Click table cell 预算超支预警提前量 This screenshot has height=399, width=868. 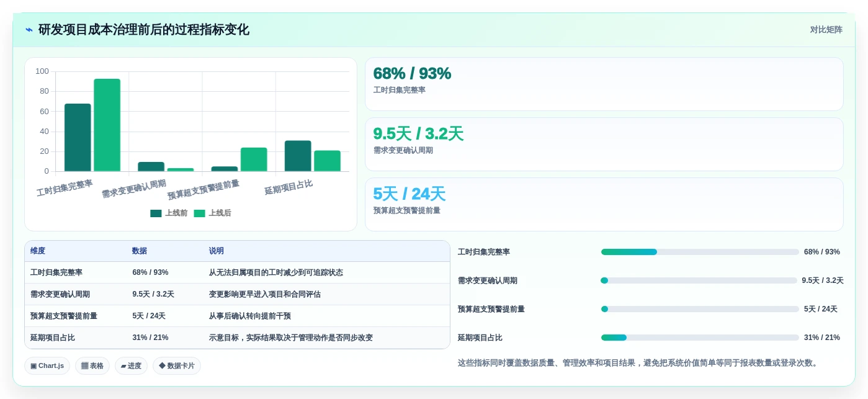pyautogui.click(x=64, y=316)
